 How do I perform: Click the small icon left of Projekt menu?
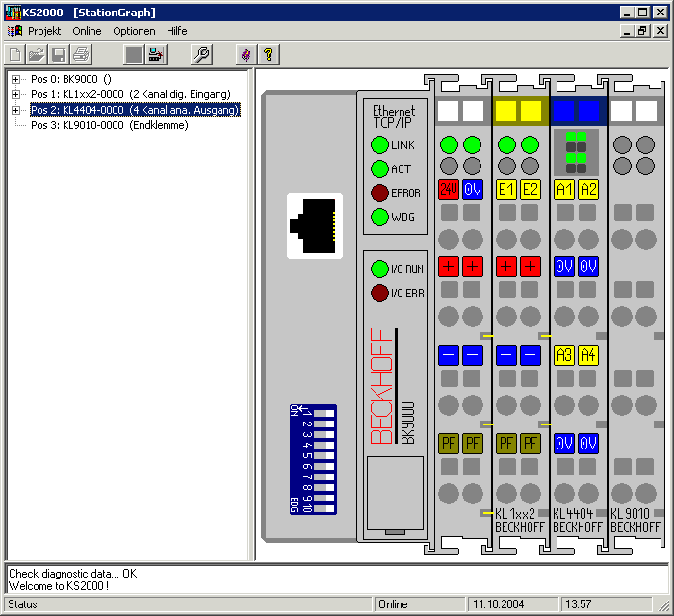click(x=15, y=31)
